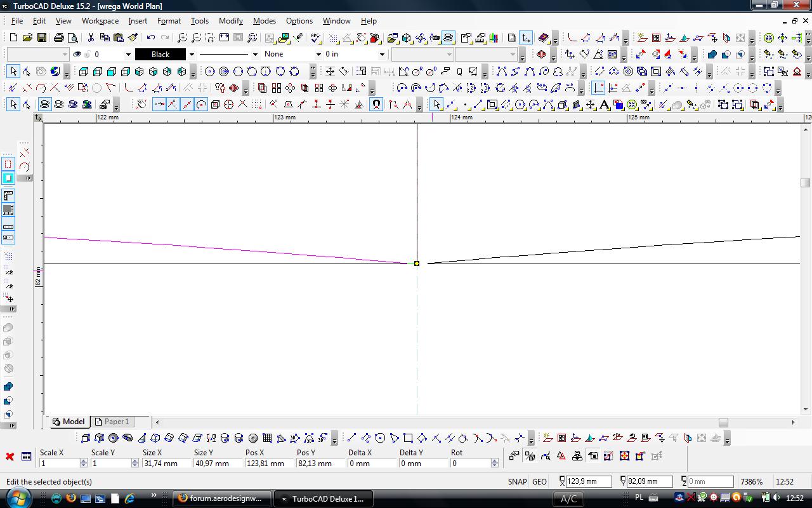Image resolution: width=812 pixels, height=508 pixels.
Task: Click the Size X input field
Action: click(x=165, y=464)
